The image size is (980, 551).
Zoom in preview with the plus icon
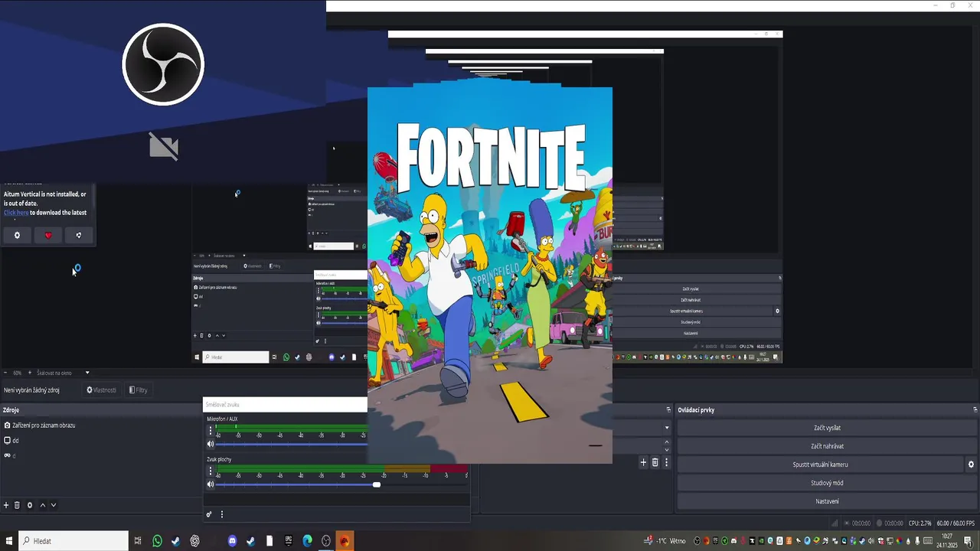[30, 373]
